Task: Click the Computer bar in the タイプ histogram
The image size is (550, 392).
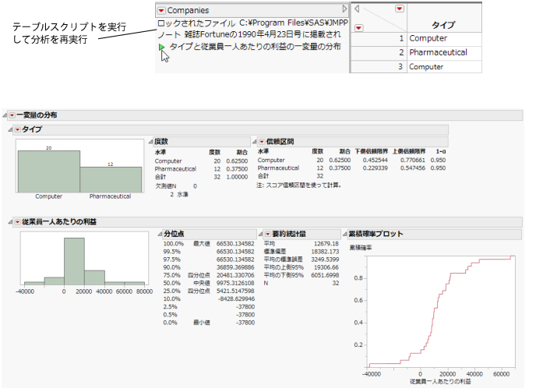Action: 48,170
